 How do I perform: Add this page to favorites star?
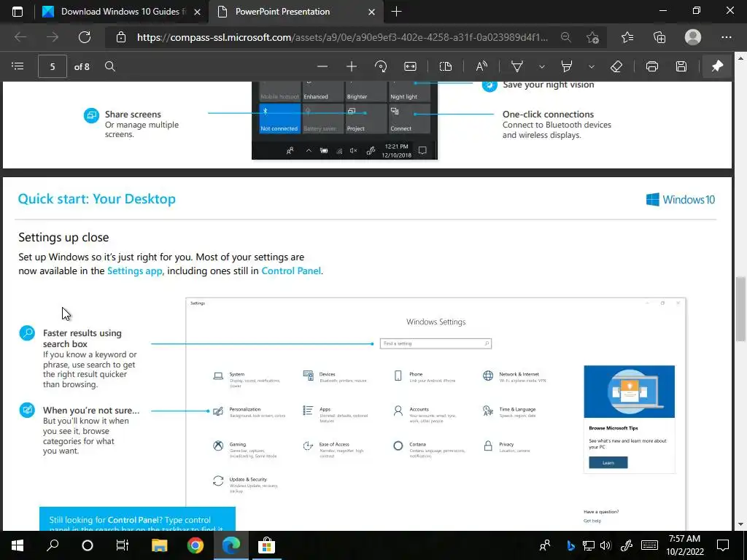592,37
